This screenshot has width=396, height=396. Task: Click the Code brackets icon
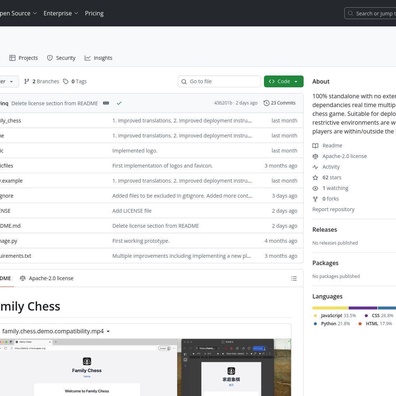click(x=272, y=81)
